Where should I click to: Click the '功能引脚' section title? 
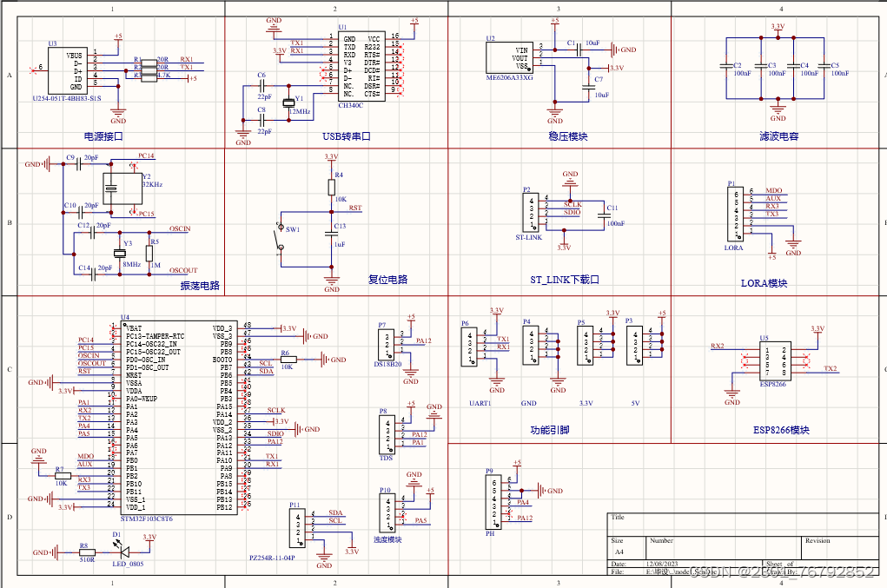(550, 430)
